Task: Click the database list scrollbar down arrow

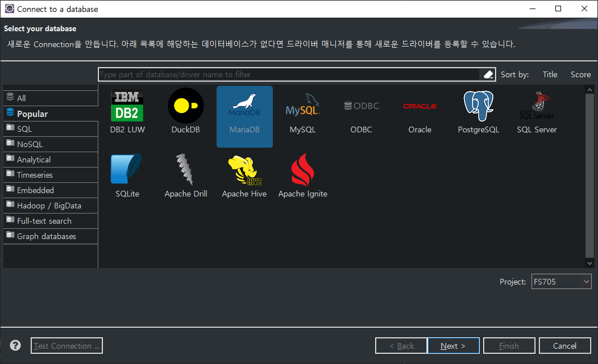Action: coord(589,263)
